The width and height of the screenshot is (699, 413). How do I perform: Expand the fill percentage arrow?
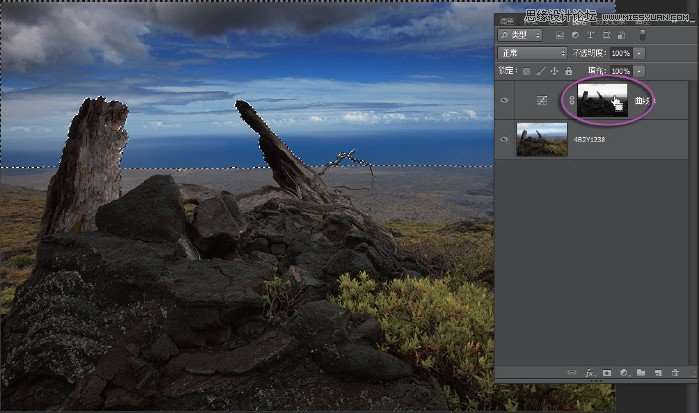[x=640, y=71]
